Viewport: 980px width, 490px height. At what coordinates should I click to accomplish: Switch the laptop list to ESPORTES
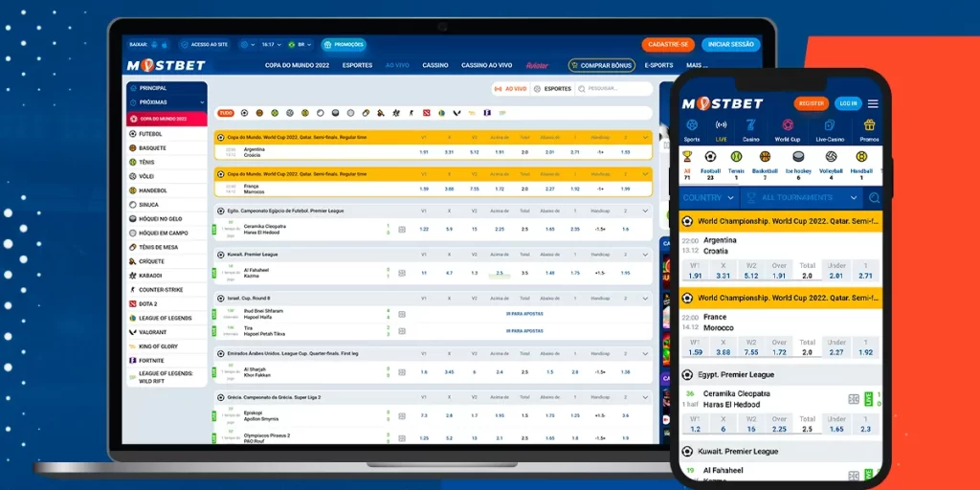[x=552, y=89]
